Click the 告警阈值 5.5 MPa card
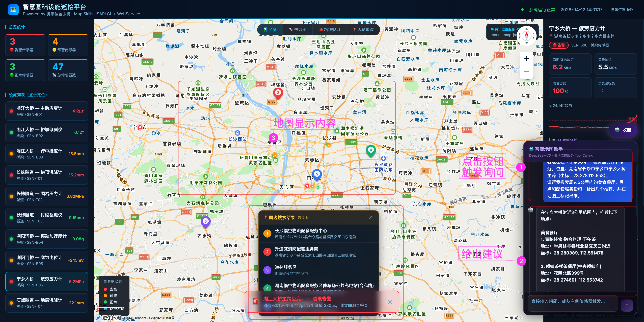This screenshot has height=322, width=644. point(615,64)
